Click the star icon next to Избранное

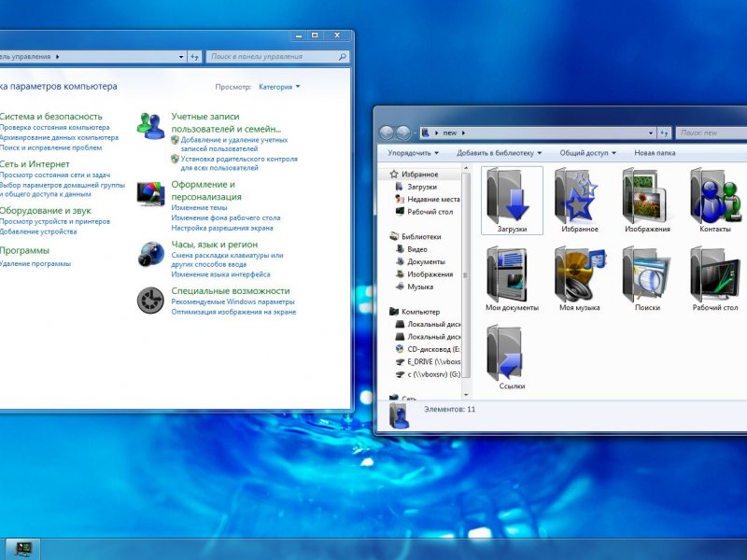click(x=393, y=175)
